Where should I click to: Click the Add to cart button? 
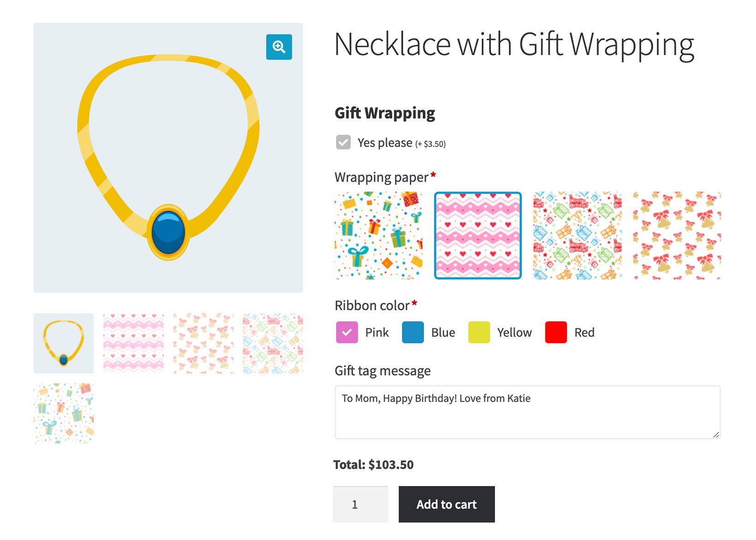point(446,504)
